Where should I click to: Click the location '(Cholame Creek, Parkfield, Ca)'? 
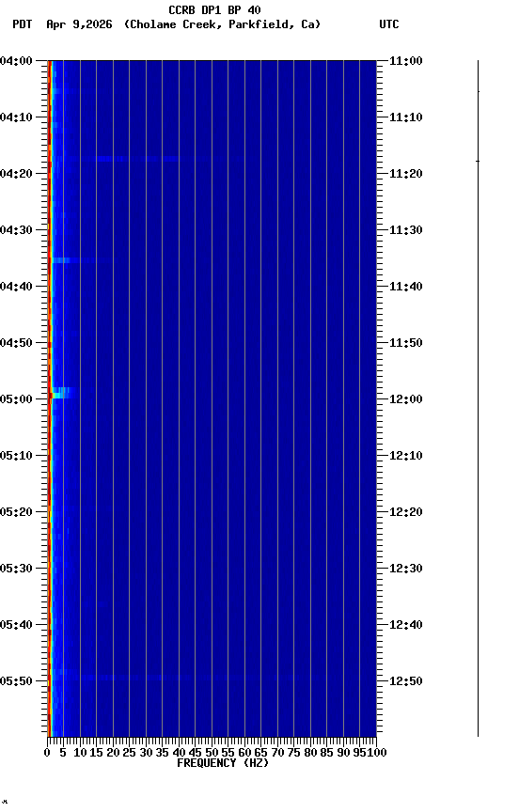pyautogui.click(x=222, y=24)
